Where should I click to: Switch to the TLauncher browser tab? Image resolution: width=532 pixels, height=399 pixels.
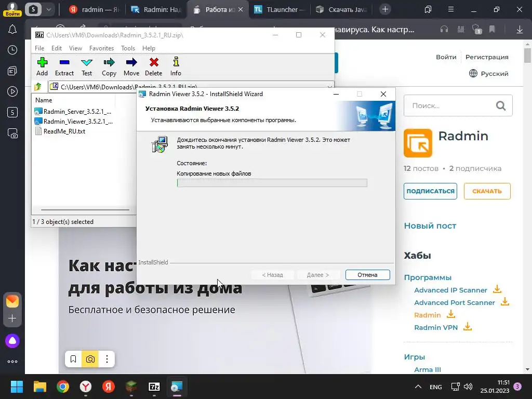(x=279, y=9)
